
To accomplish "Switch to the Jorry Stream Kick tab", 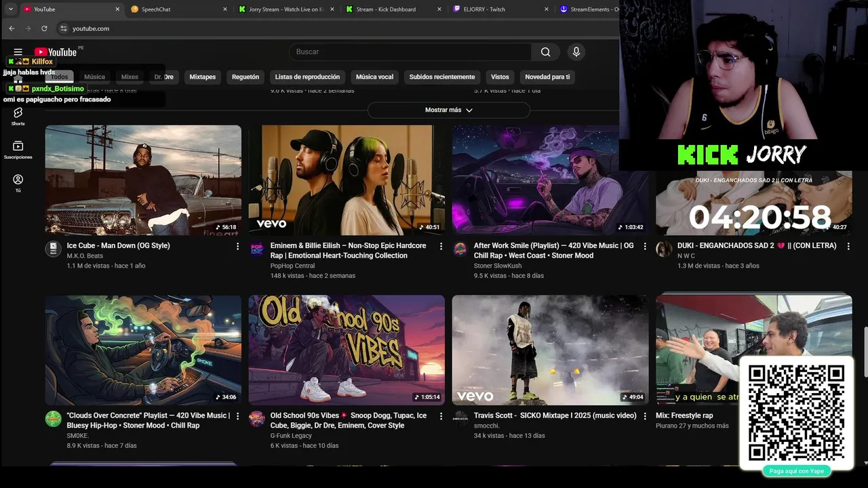I will pyautogui.click(x=285, y=9).
